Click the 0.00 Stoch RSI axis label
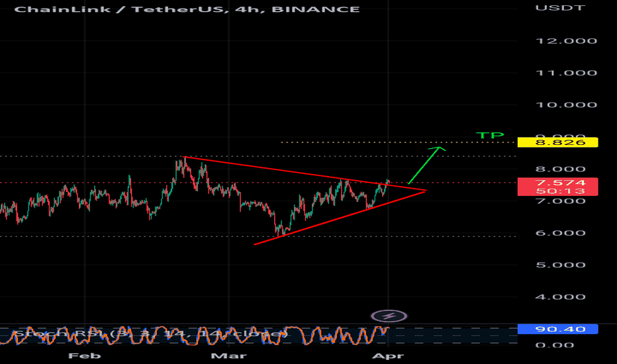Image resolution: width=617 pixels, height=364 pixels. point(554,345)
